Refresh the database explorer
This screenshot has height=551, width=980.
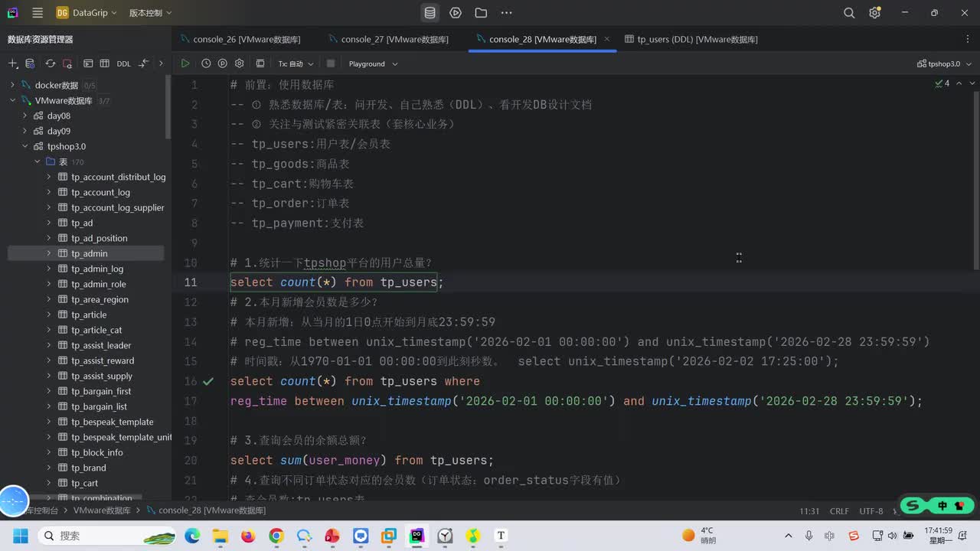[x=51, y=64]
